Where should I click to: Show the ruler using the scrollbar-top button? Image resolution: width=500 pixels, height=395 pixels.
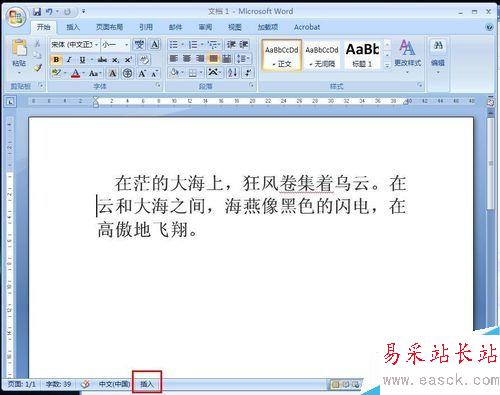pos(490,102)
